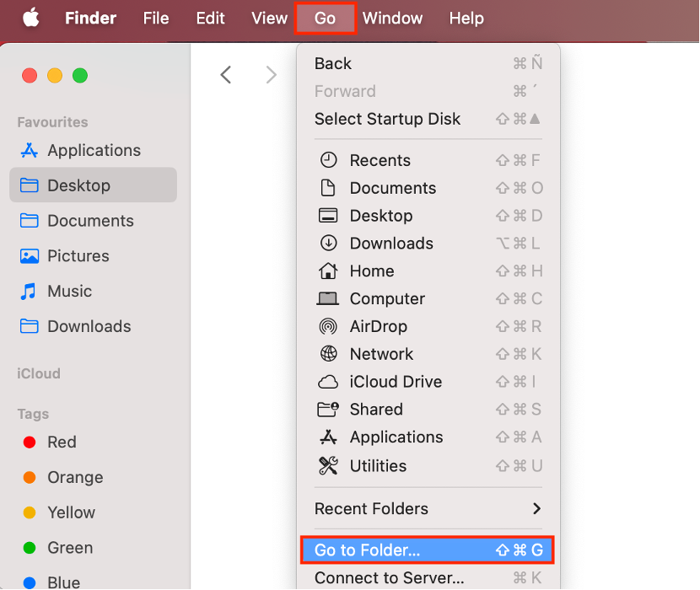The height and width of the screenshot is (590, 700).
Task: Open the Window menu
Action: (393, 18)
